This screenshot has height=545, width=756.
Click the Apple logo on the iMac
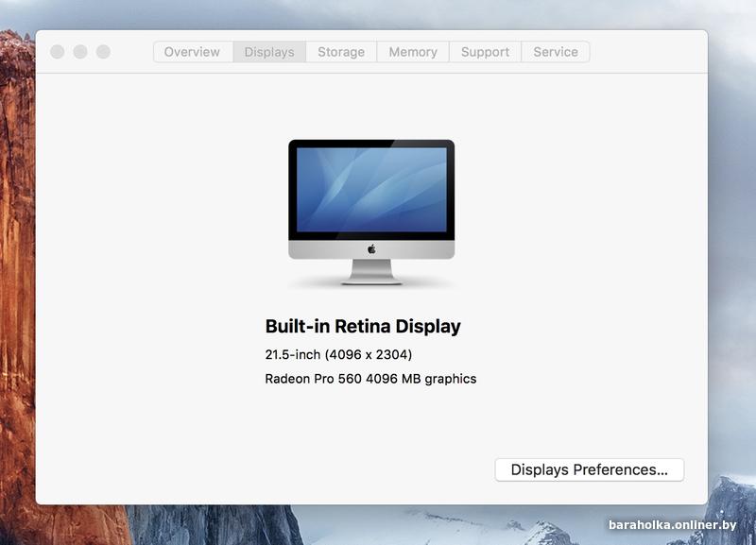tap(371, 249)
